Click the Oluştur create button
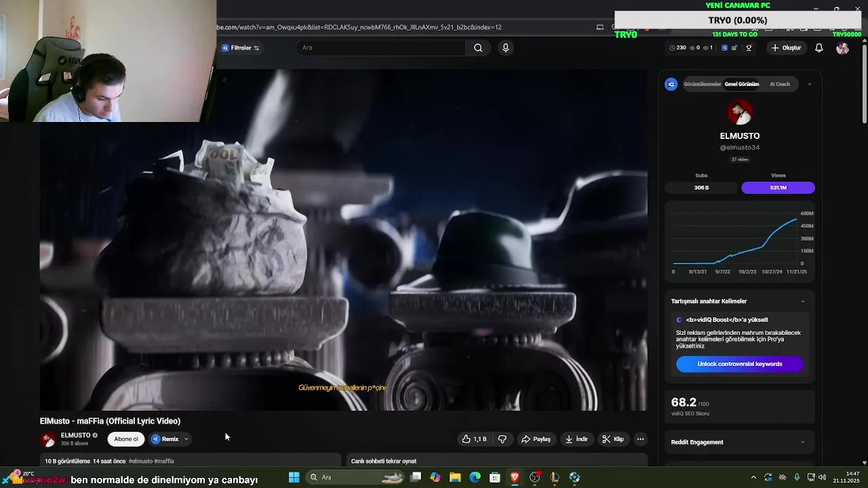Image resolution: width=868 pixels, height=488 pixels. tap(786, 47)
